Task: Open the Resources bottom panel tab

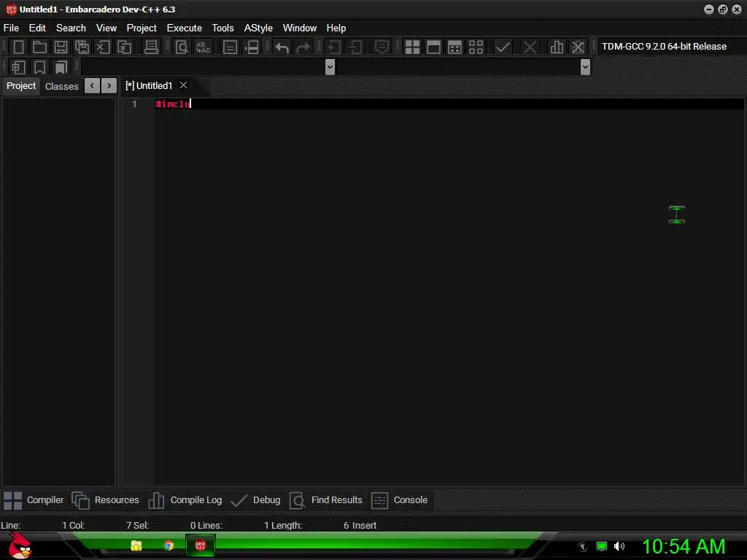Action: click(105, 500)
